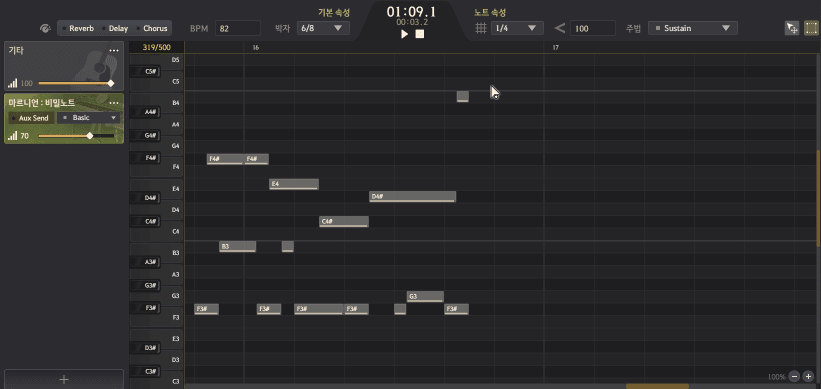
Task: Click the D3# piano key
Action: coord(145,348)
